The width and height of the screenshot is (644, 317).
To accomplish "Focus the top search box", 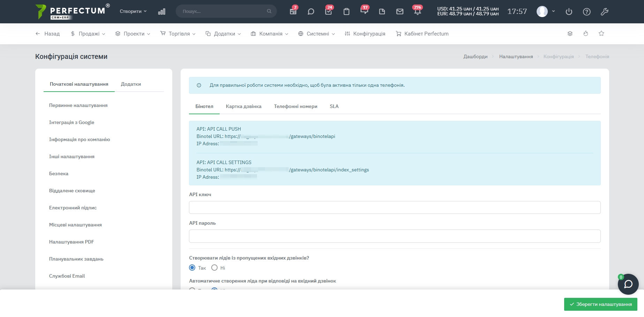I will click(x=223, y=11).
